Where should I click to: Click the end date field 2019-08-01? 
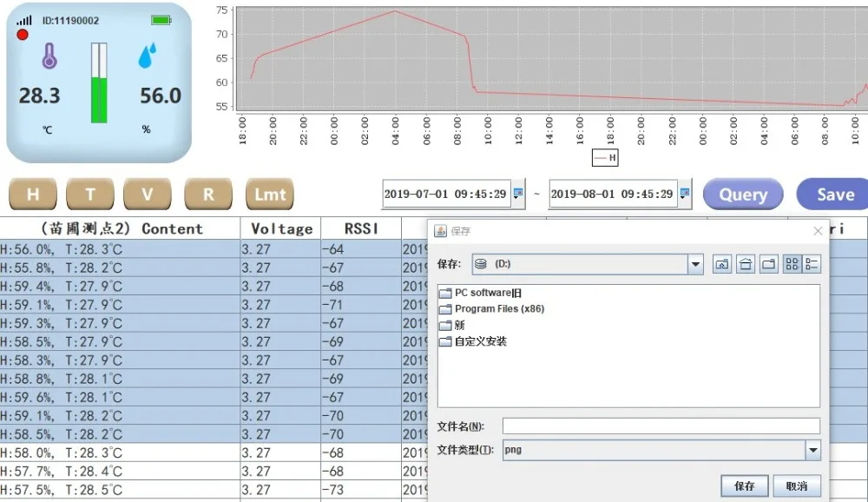(613, 194)
